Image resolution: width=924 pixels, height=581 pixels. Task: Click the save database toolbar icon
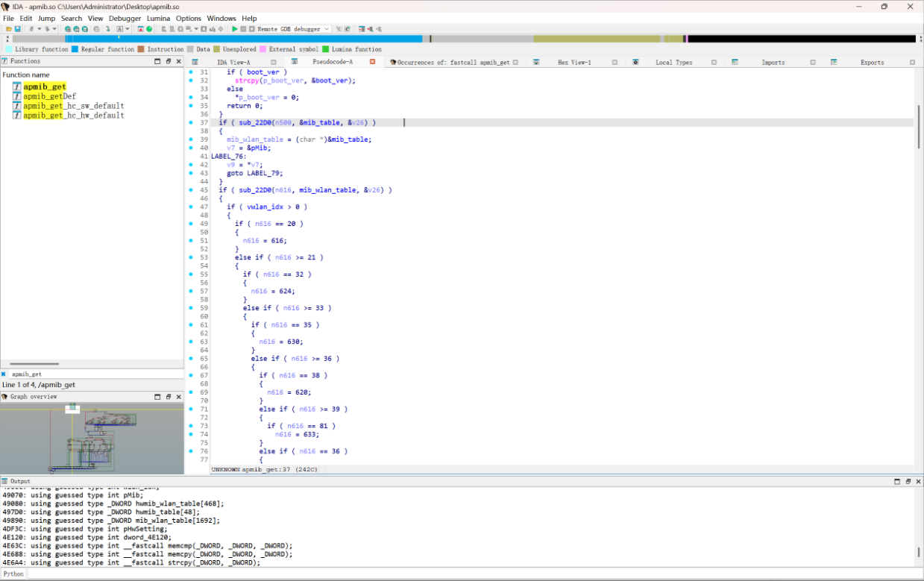click(x=17, y=29)
